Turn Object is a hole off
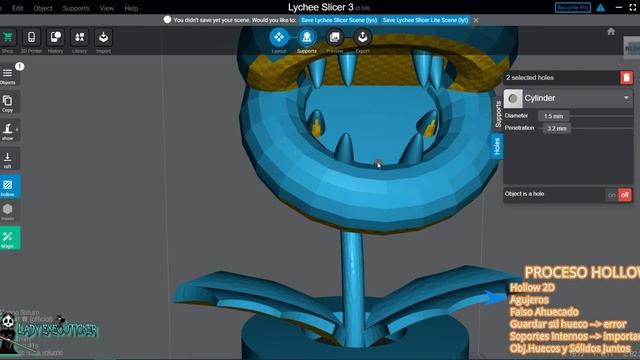 (x=624, y=195)
